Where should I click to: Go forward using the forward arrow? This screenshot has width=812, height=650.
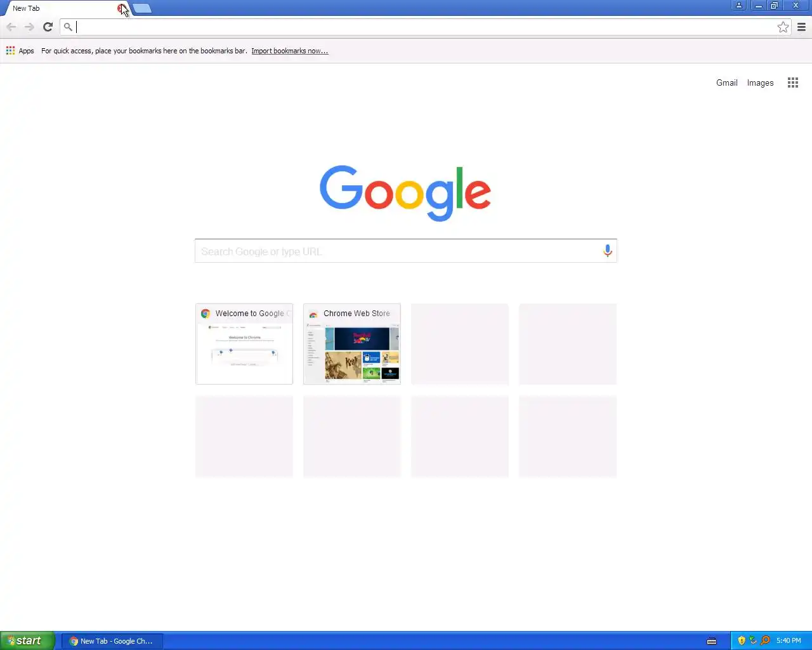29,27
